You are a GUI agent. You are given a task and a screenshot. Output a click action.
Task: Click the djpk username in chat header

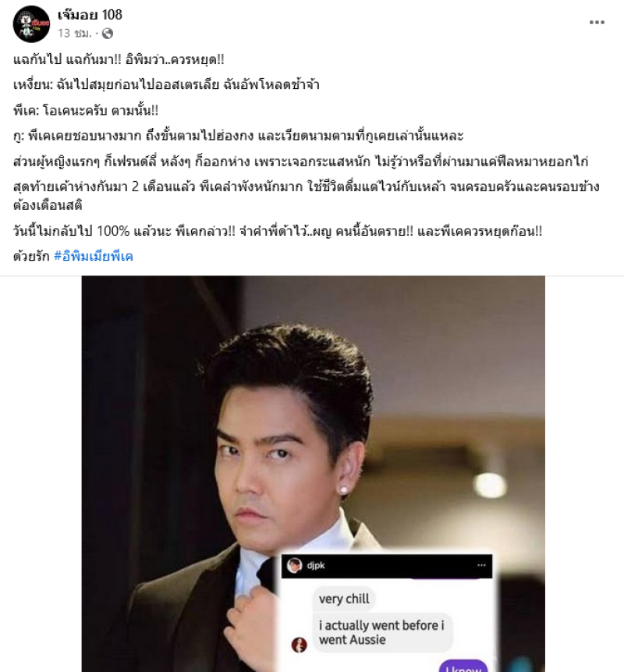point(316,566)
